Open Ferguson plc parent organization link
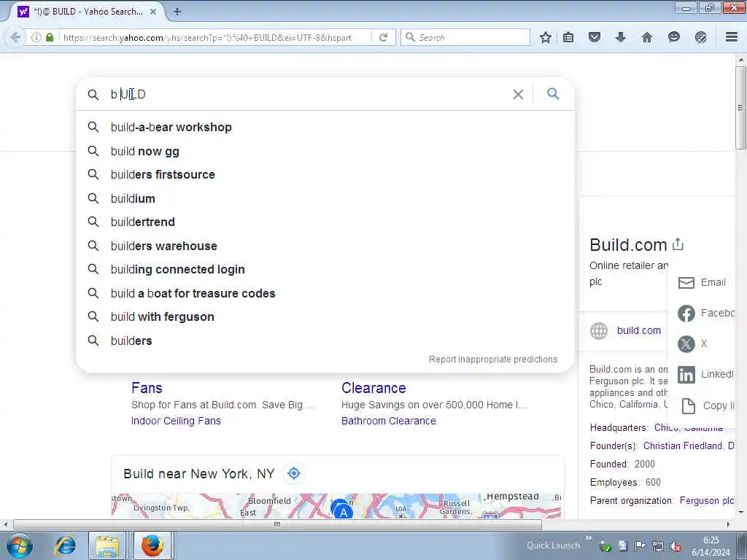Viewport: 747px width, 560px height. coord(706,500)
